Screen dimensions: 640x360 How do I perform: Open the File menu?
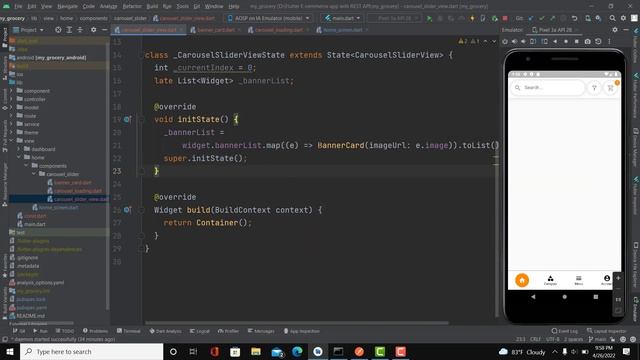[x=18, y=7]
